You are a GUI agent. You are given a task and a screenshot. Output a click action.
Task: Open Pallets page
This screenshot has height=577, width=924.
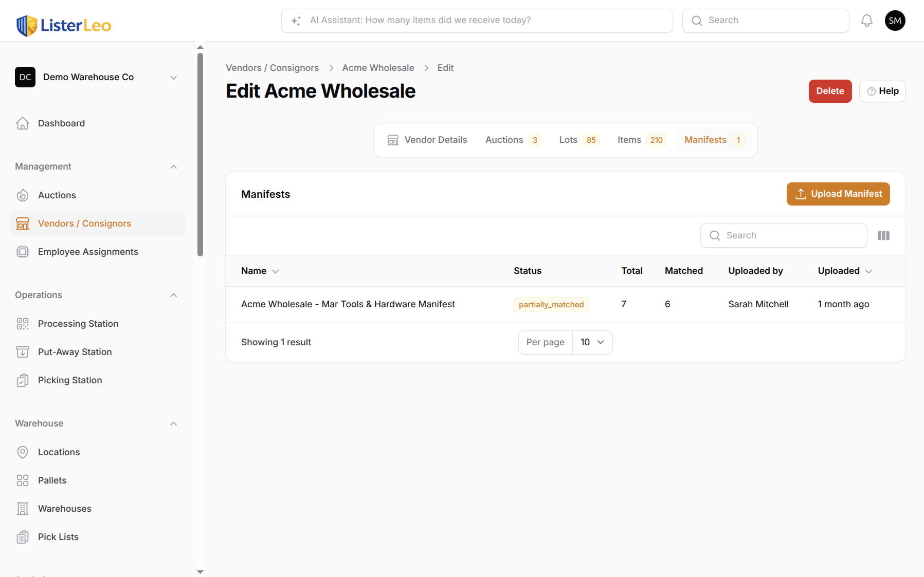[97, 480]
